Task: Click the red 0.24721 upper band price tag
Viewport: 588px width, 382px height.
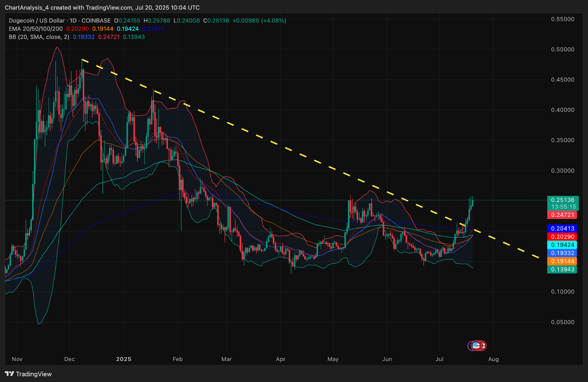Action: (x=562, y=215)
